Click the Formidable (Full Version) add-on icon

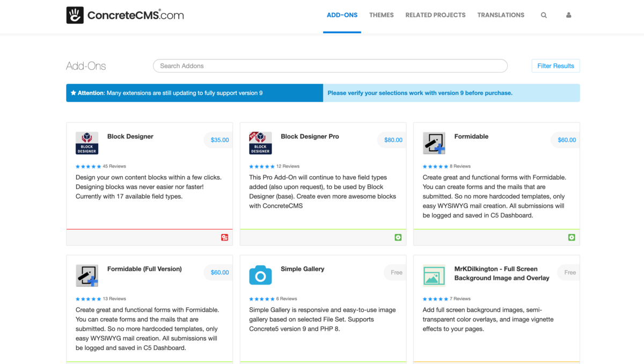point(87,275)
